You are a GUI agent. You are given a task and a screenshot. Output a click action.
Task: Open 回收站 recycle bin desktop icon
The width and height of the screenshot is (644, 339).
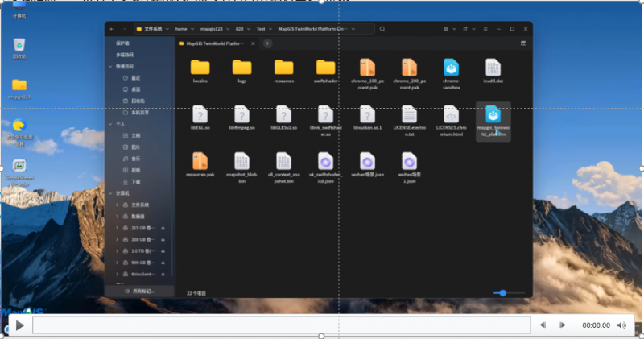click(19, 48)
